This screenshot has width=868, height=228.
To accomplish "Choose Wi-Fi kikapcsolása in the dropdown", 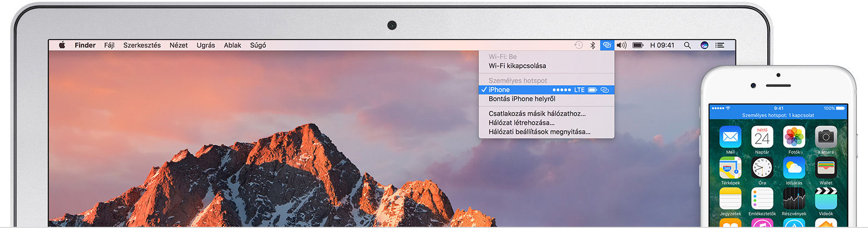I will pyautogui.click(x=546, y=66).
